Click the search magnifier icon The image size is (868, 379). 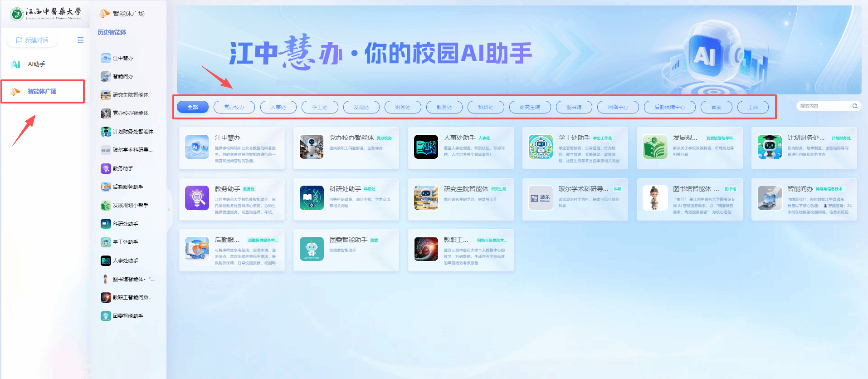pyautogui.click(x=855, y=106)
